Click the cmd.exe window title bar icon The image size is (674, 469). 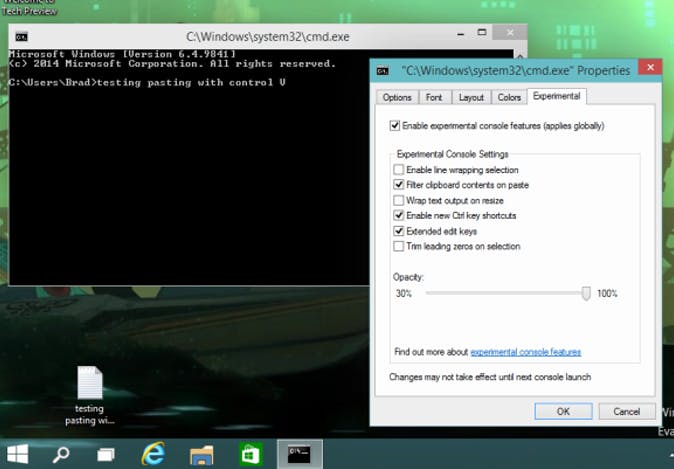point(21,37)
